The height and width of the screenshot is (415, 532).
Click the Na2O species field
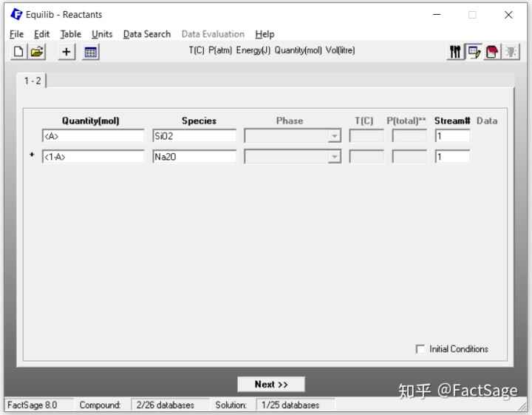[x=194, y=157]
